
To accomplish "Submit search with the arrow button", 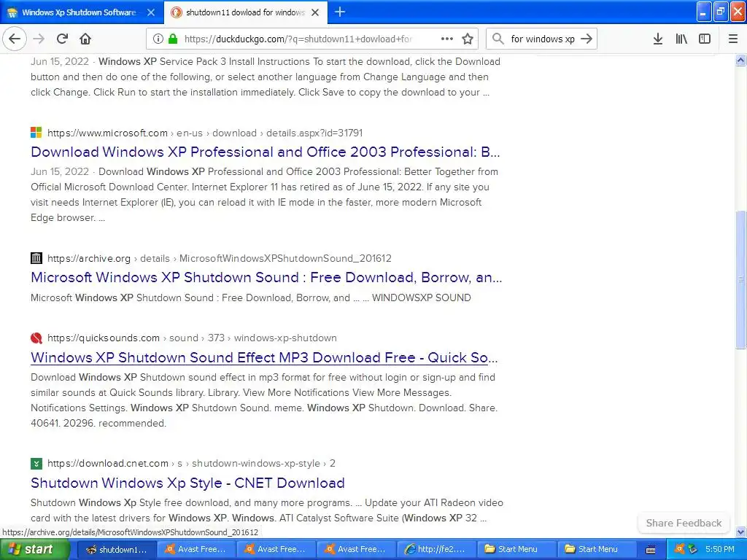I will [587, 39].
